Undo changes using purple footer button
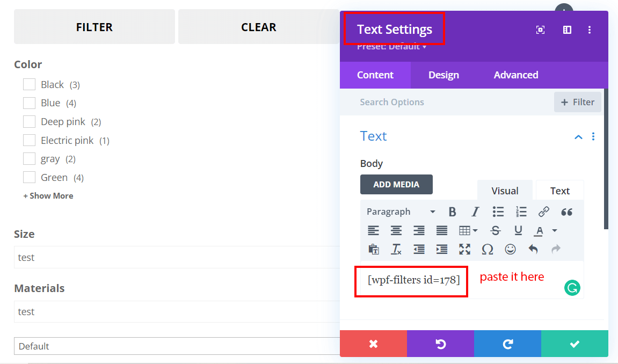Image resolution: width=618 pixels, height=364 pixels. point(441,344)
